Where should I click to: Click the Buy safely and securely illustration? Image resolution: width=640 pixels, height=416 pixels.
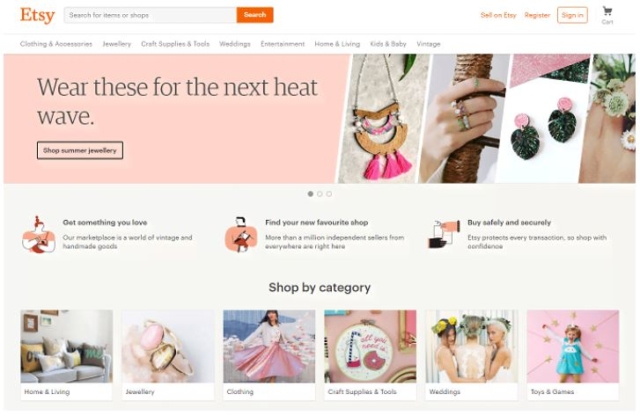pyautogui.click(x=444, y=234)
